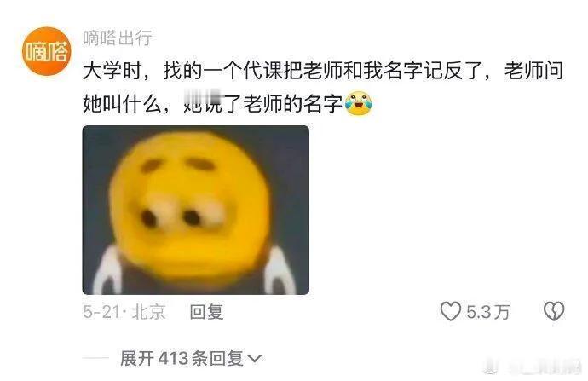This screenshot has width=588, height=381.
Task: Click the short line beside 展开
Action: coord(95,359)
